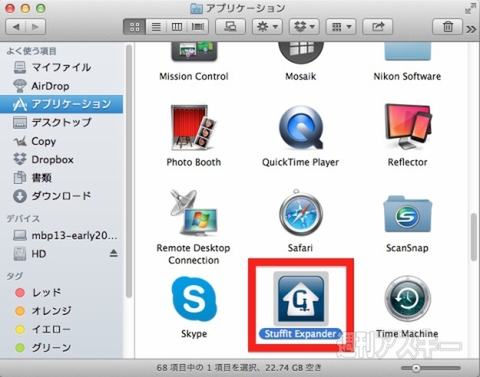Go forward with the right arrow button
Image resolution: width=480 pixels, height=377 pixels.
(35, 27)
